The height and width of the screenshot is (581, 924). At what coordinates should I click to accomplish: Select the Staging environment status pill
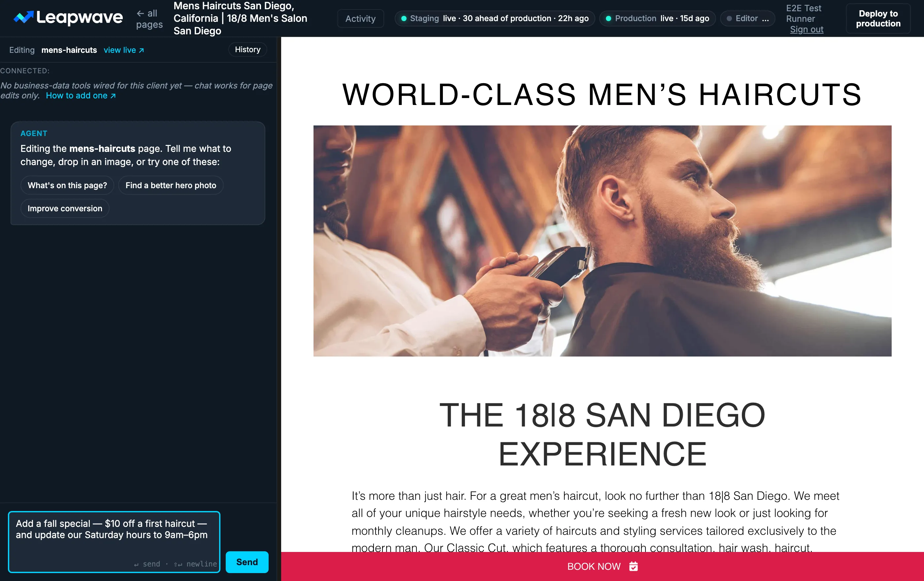coord(495,18)
